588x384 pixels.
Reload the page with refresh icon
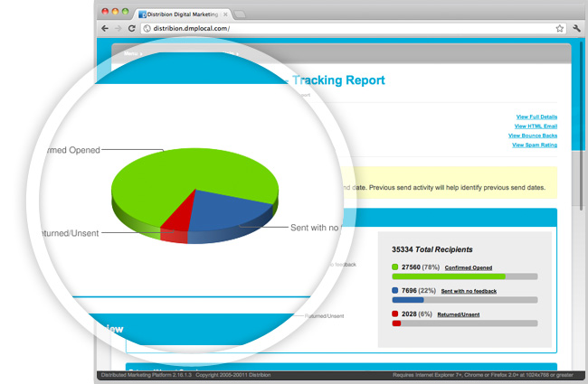click(132, 29)
